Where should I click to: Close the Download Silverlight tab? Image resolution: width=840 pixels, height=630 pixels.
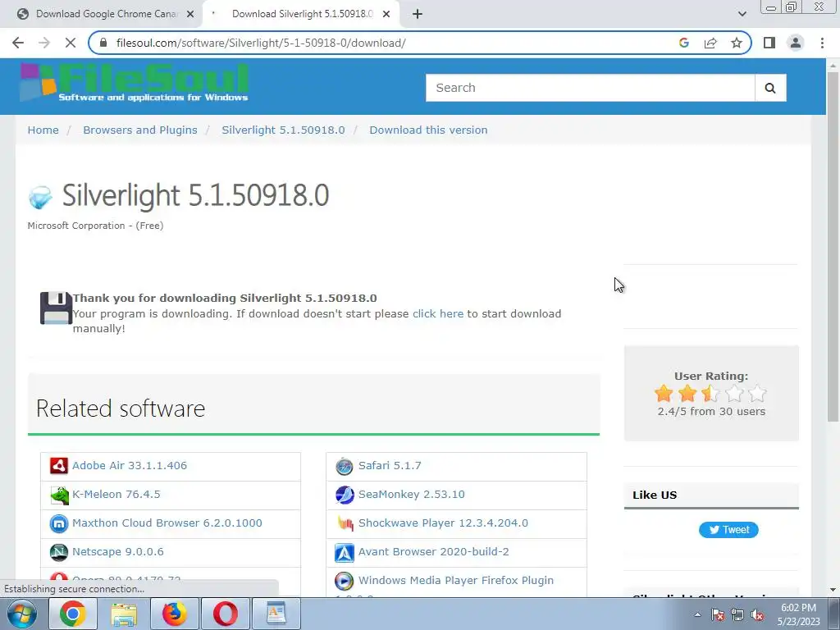point(386,14)
